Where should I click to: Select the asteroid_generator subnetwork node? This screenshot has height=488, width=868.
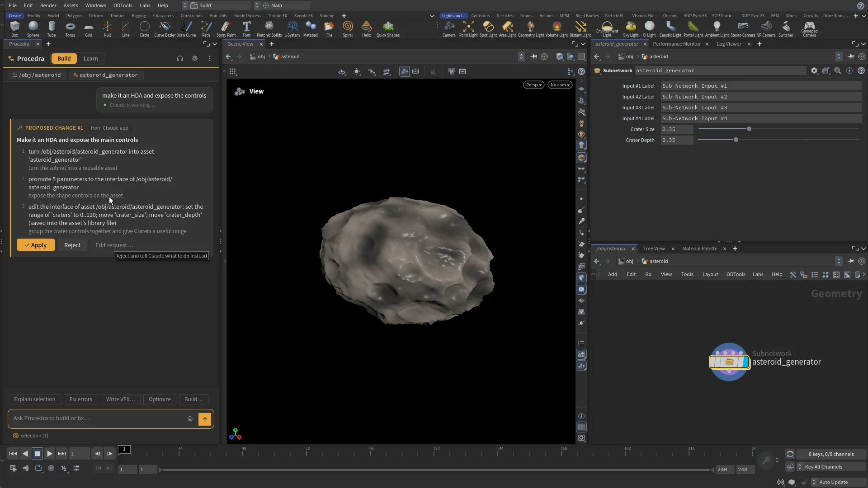click(x=729, y=362)
